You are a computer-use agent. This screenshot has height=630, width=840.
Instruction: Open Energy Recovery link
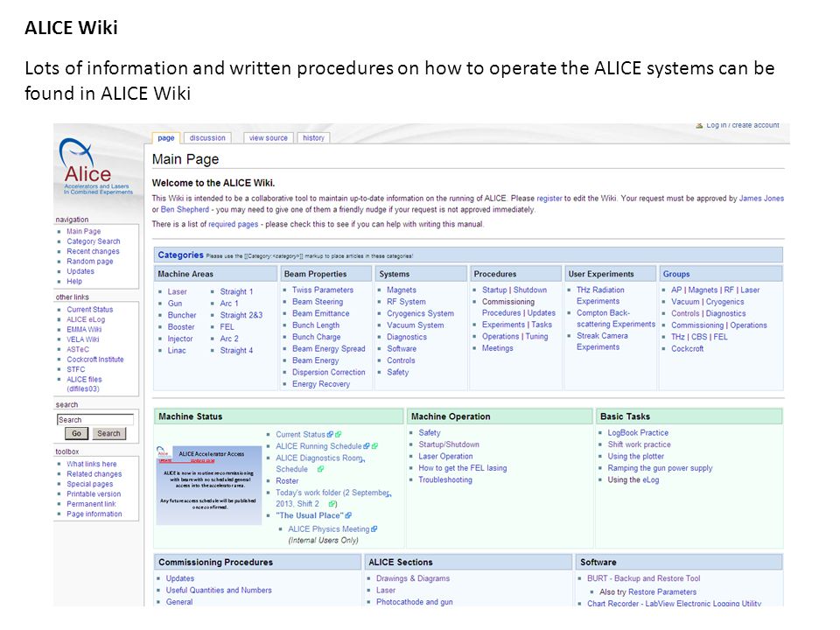[321, 384]
